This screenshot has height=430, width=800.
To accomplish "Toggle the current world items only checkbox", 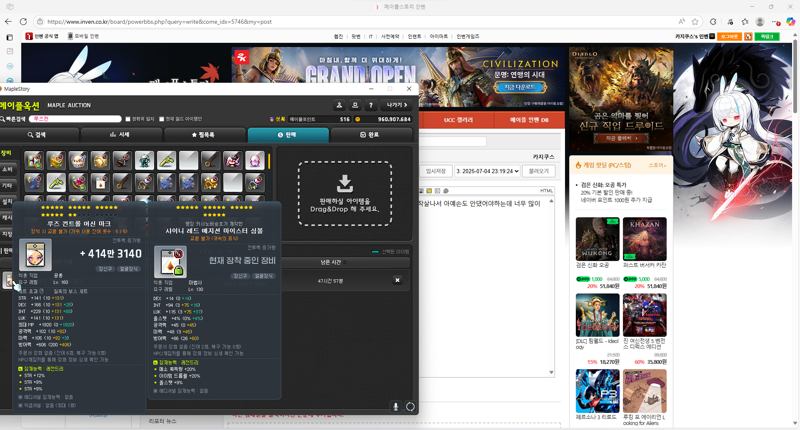I will tap(162, 119).
